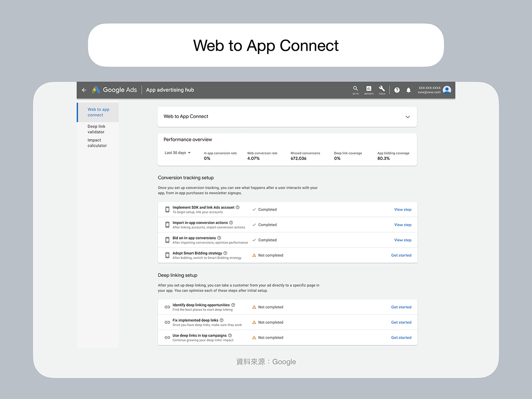The image size is (532, 399).
Task: Click link icon in Identify deep linking opportunities row
Action: (x=167, y=307)
